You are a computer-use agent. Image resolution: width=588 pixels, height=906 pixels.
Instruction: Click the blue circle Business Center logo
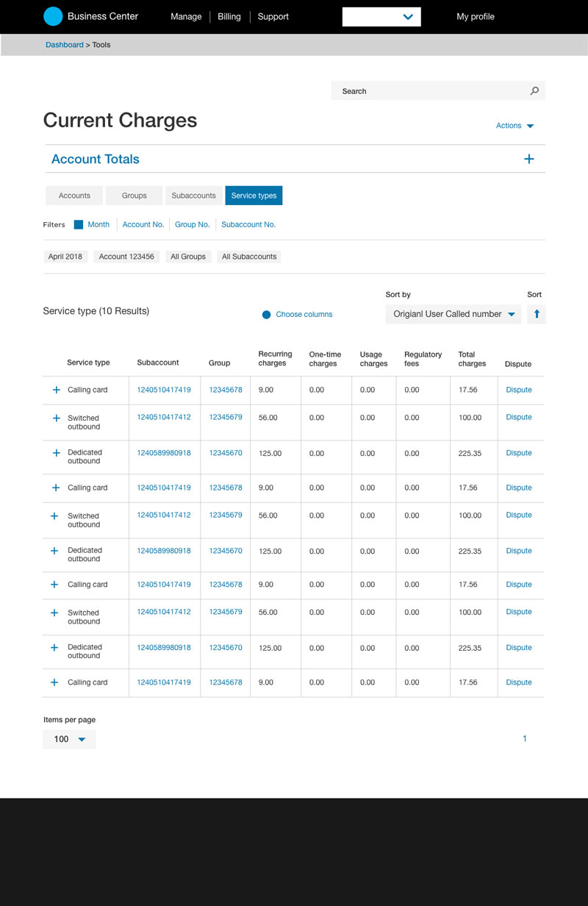click(53, 16)
